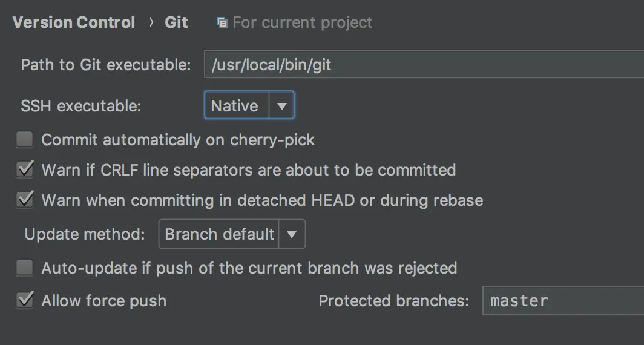Enable Auto-update if push was rejected
This screenshot has height=345, width=644.
[25, 268]
